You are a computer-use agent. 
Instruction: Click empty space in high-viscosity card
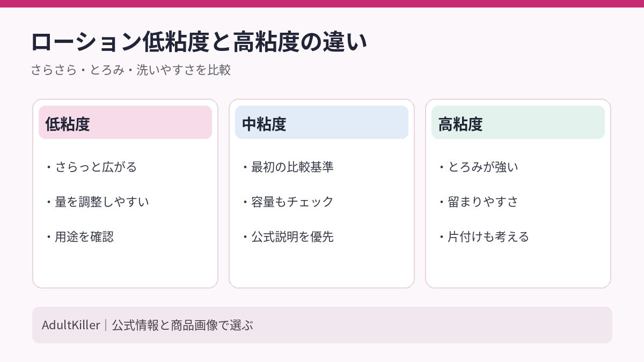[x=518, y=267]
